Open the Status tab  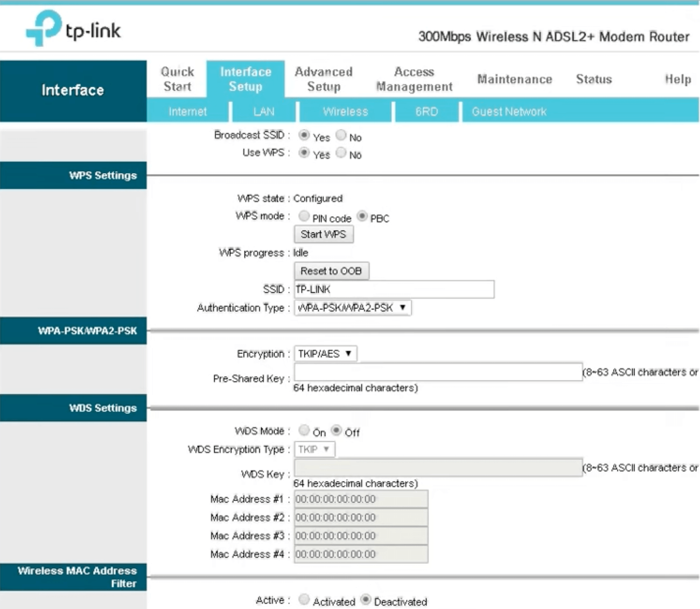tap(594, 79)
